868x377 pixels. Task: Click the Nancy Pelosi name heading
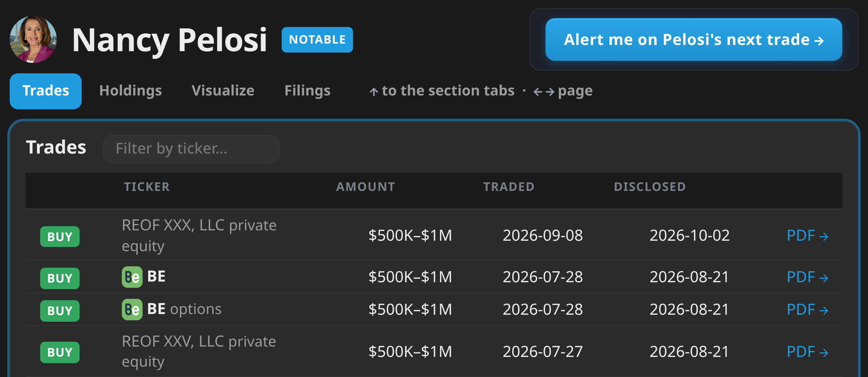[x=170, y=40]
